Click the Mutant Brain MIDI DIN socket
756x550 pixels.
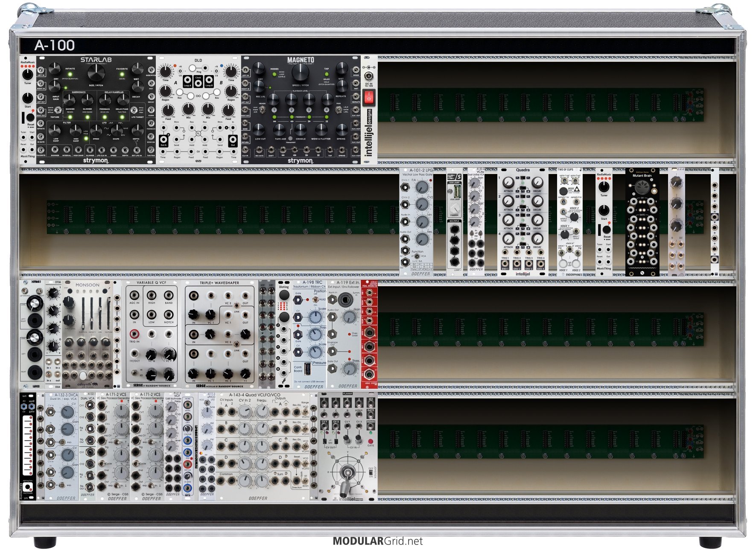click(642, 187)
